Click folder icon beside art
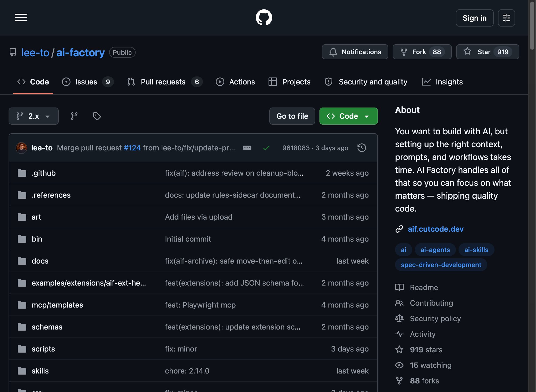Image resolution: width=536 pixels, height=392 pixels. click(22, 217)
